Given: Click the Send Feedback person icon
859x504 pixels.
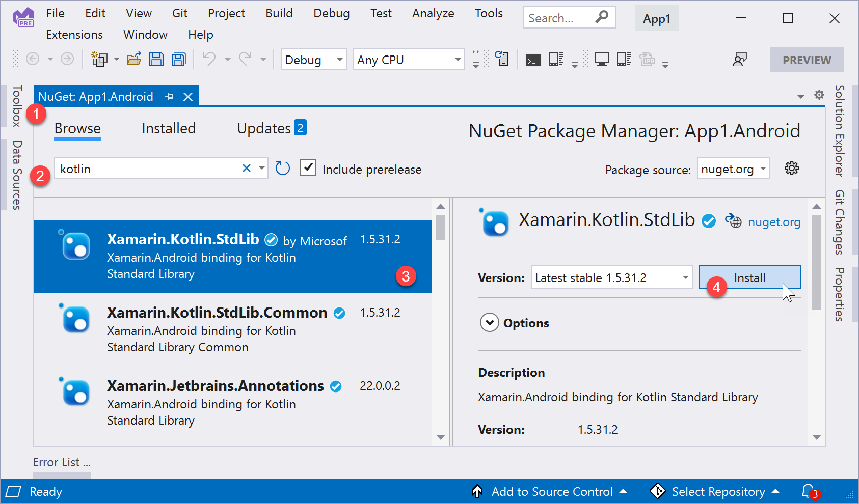Looking at the screenshot, I should tap(739, 60).
